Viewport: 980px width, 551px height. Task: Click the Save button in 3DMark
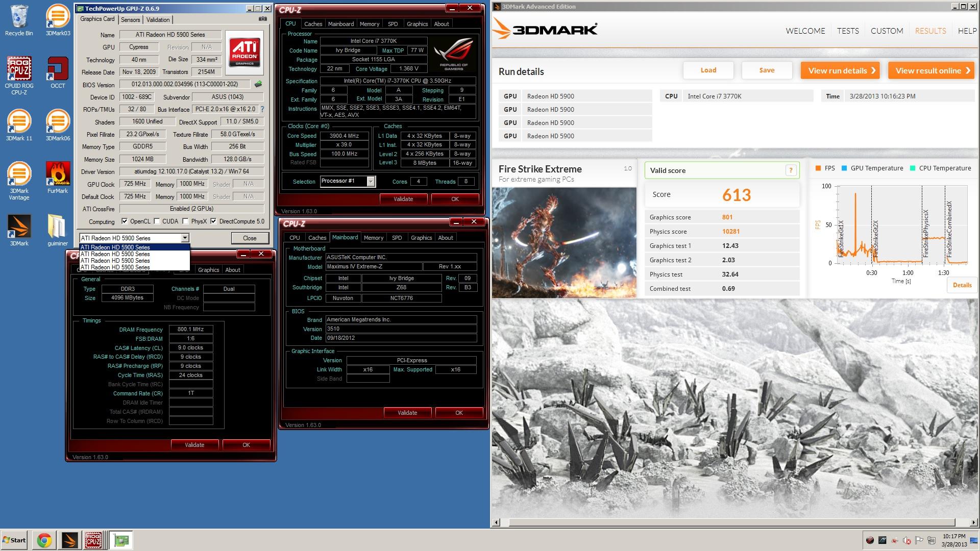click(x=767, y=70)
